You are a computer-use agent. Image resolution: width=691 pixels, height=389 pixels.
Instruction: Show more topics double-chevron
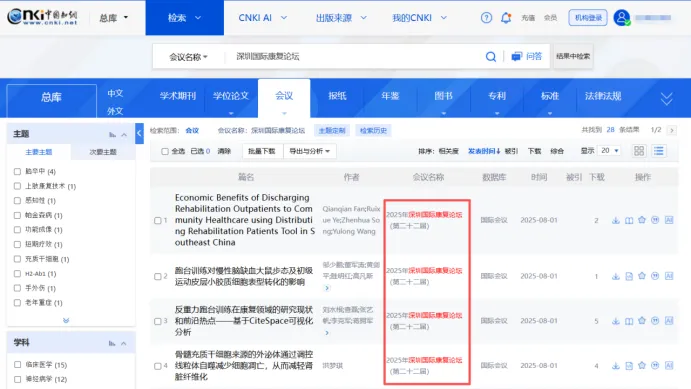click(66, 320)
